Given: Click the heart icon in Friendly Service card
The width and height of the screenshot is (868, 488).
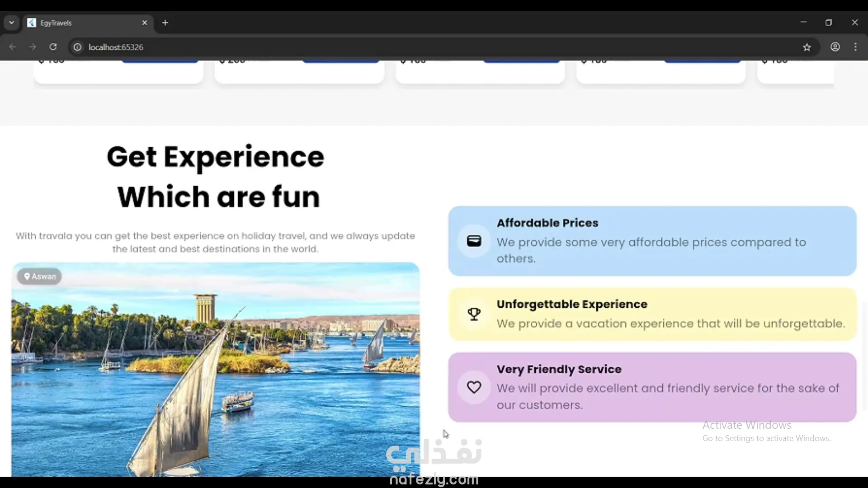Looking at the screenshot, I should click(x=474, y=387).
